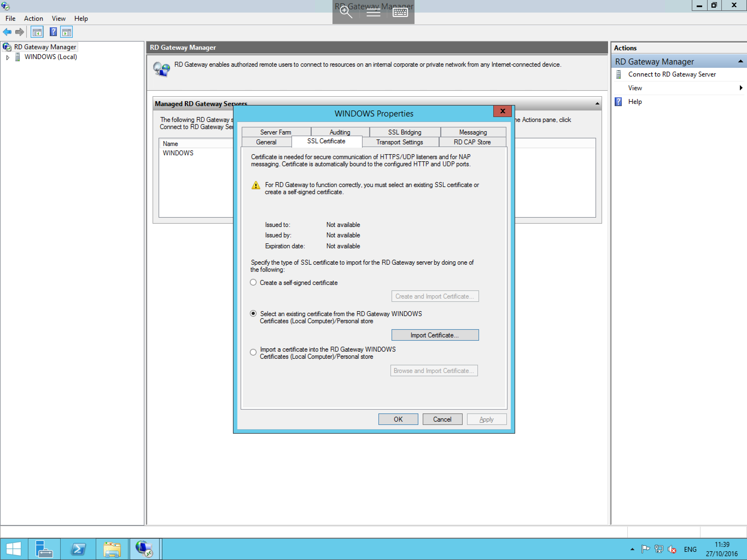Click the yellow warning triangle icon
The image size is (747, 560).
[x=256, y=185]
